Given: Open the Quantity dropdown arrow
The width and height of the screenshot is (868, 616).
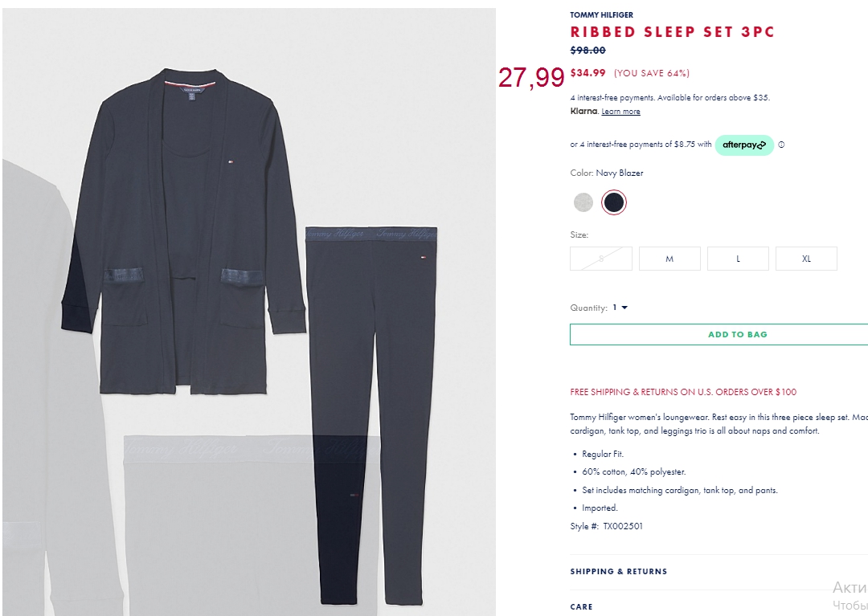Looking at the screenshot, I should tap(624, 308).
